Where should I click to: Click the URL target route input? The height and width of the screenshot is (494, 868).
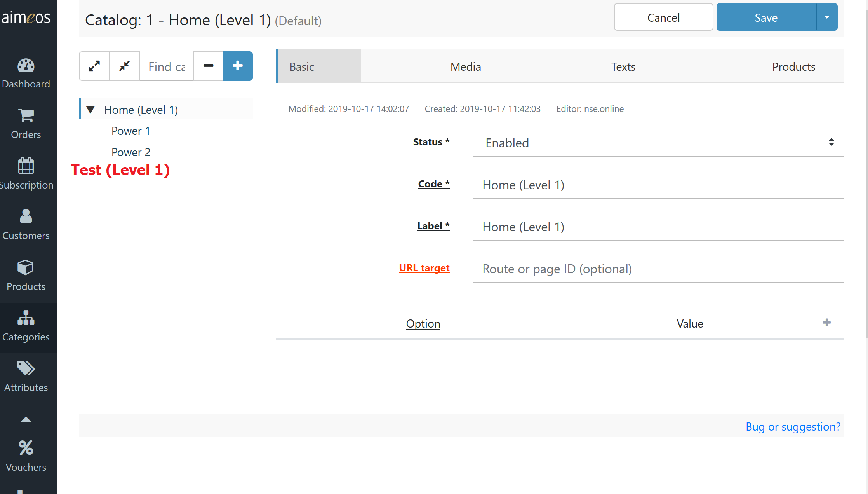click(x=658, y=269)
